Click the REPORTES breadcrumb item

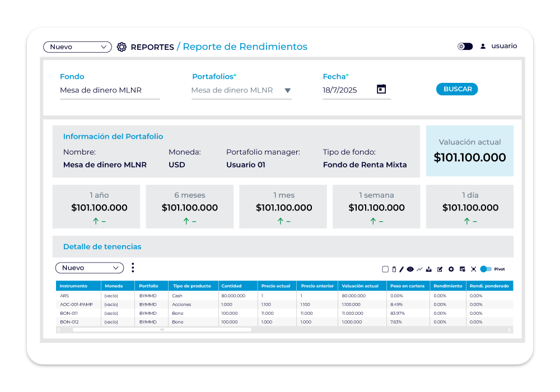click(152, 47)
